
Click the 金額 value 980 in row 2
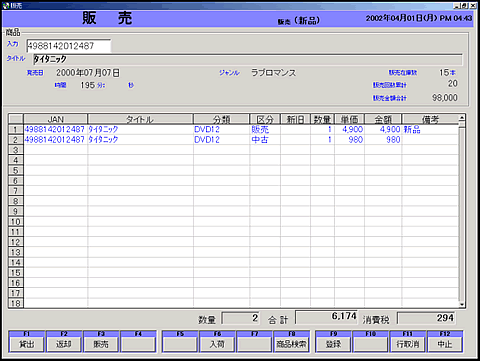393,140
